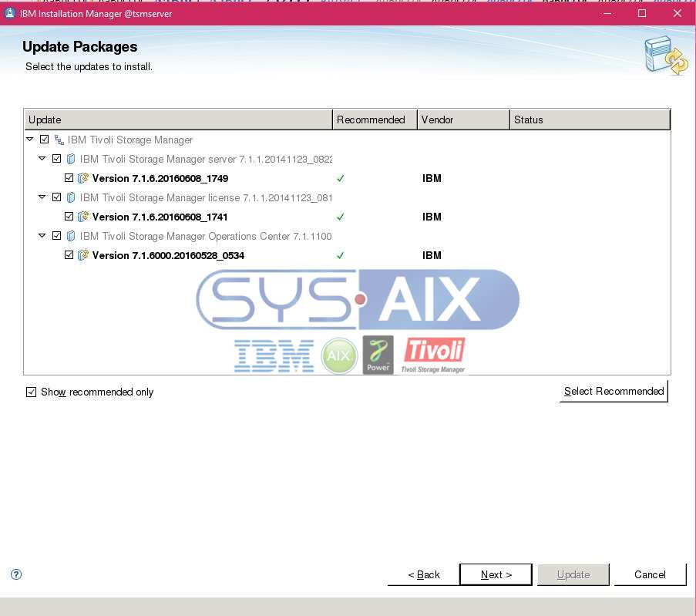
Task: Click the update icon beside Version 7.1.6.20160608_1749
Action: [83, 178]
